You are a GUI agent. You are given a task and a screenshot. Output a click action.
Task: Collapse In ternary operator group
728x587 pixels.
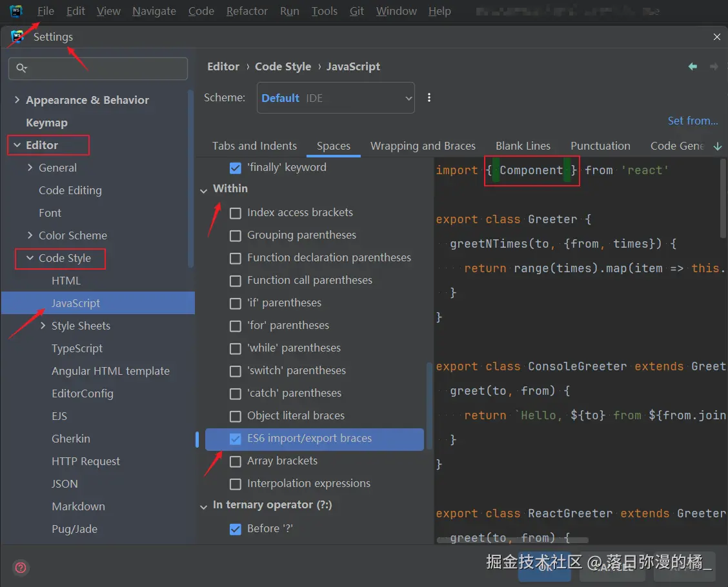(203, 507)
